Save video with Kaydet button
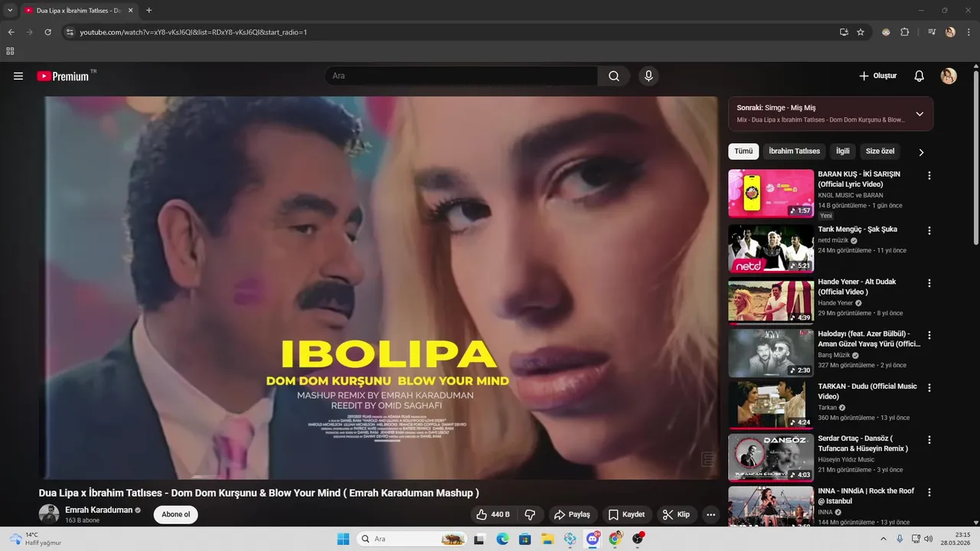 626,514
